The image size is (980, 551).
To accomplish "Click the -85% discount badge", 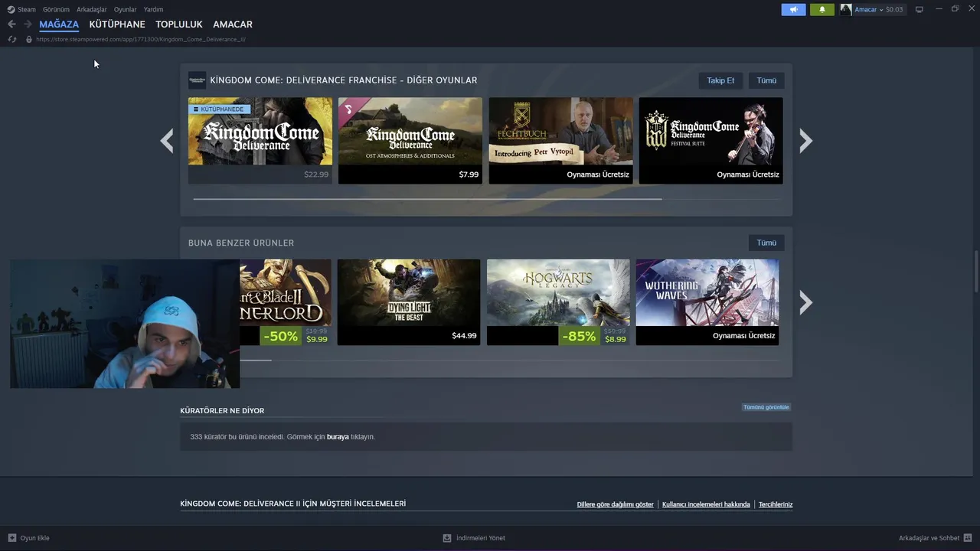I will pos(579,336).
